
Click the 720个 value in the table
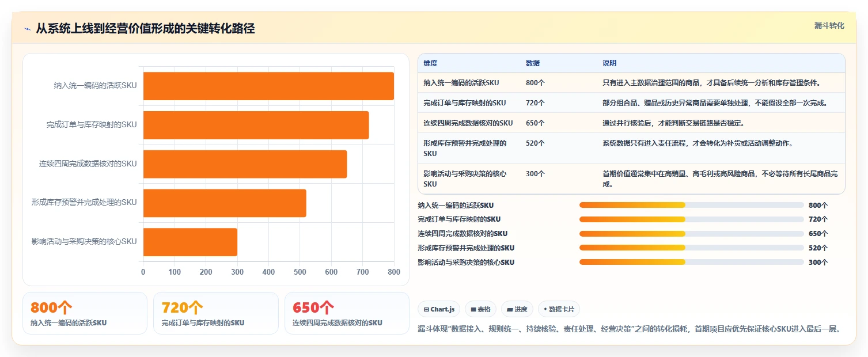(535, 103)
